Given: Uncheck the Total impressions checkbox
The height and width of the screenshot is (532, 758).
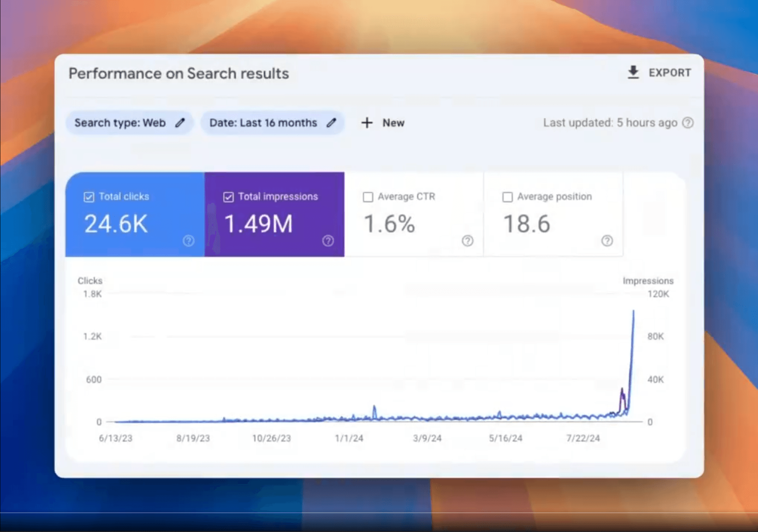Looking at the screenshot, I should (x=229, y=197).
